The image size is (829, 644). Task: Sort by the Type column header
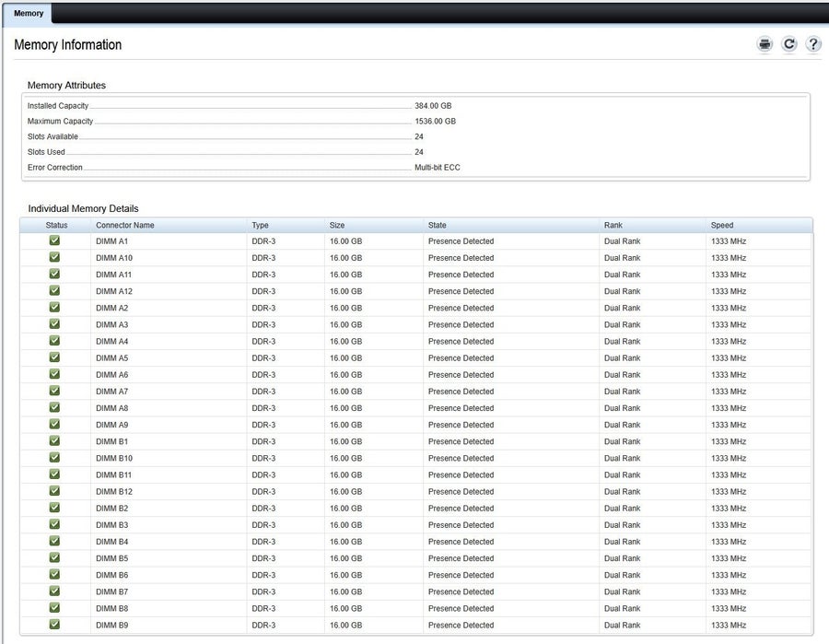[260, 225]
